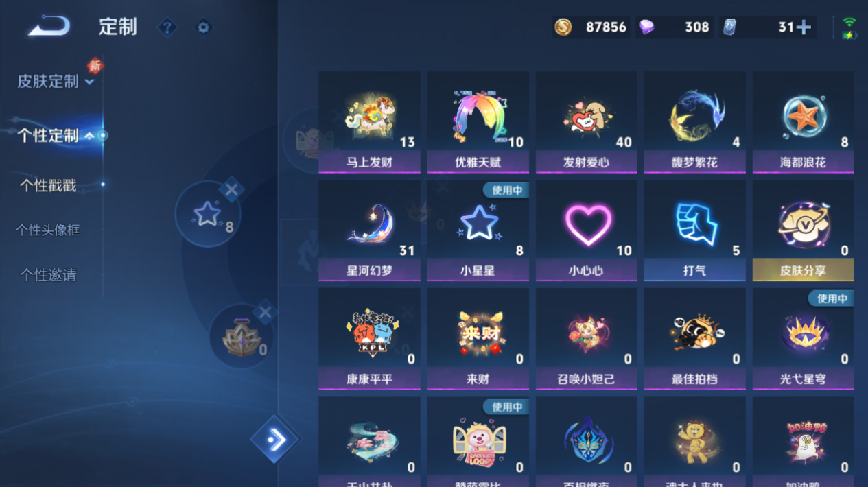The height and width of the screenshot is (487, 868).
Task: Select the 小心心 neon heart effect
Action: pos(586,230)
